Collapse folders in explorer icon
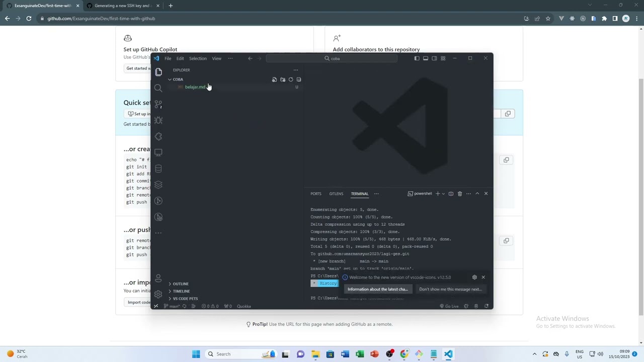The width and height of the screenshot is (644, 362). point(298,79)
